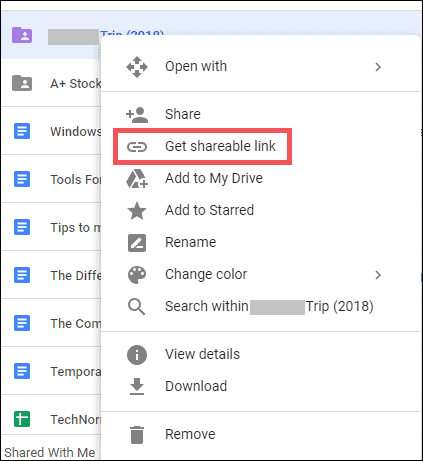Expand the Open with submenu arrow
Screen dimensions: 423x461
[x=378, y=67]
